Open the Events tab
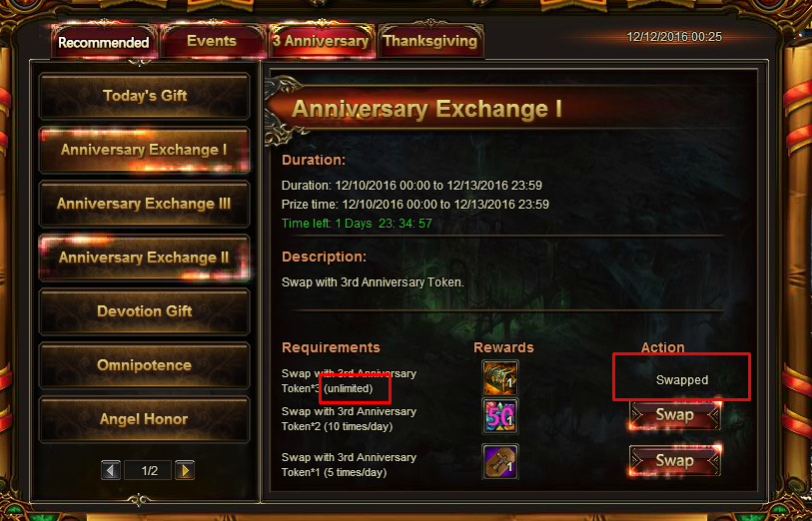Image resolution: width=812 pixels, height=521 pixels. click(212, 41)
